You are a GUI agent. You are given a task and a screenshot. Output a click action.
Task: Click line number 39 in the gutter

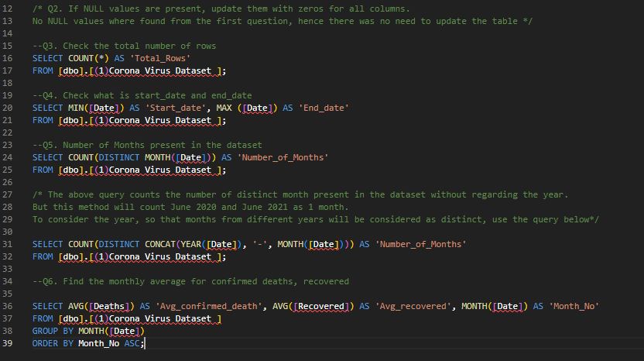tap(7, 343)
